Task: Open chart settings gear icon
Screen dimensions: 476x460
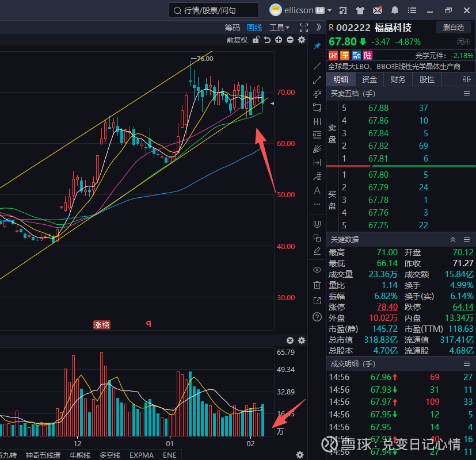Action: tap(302, 40)
